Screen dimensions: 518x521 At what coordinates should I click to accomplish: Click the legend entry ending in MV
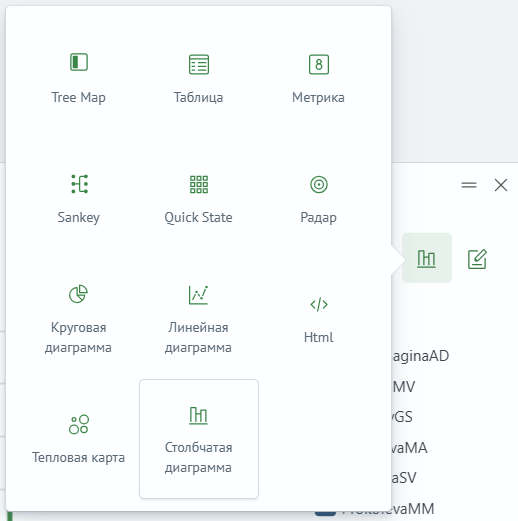[404, 387]
